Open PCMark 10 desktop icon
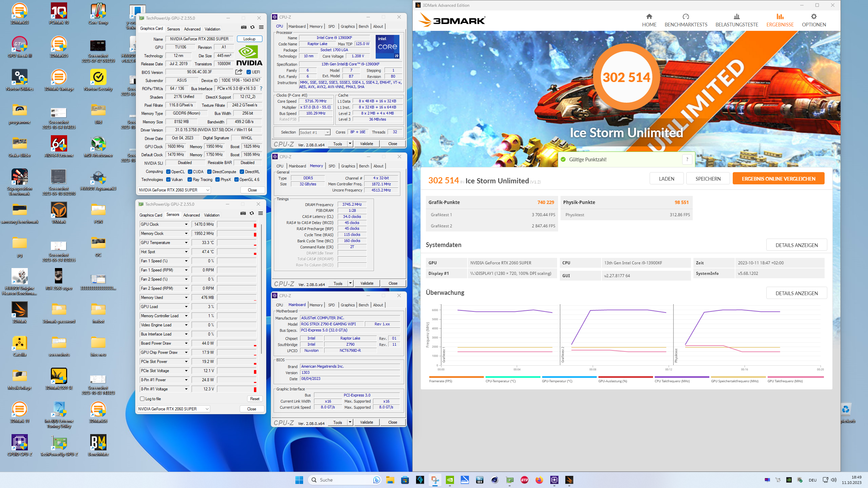 click(x=59, y=14)
